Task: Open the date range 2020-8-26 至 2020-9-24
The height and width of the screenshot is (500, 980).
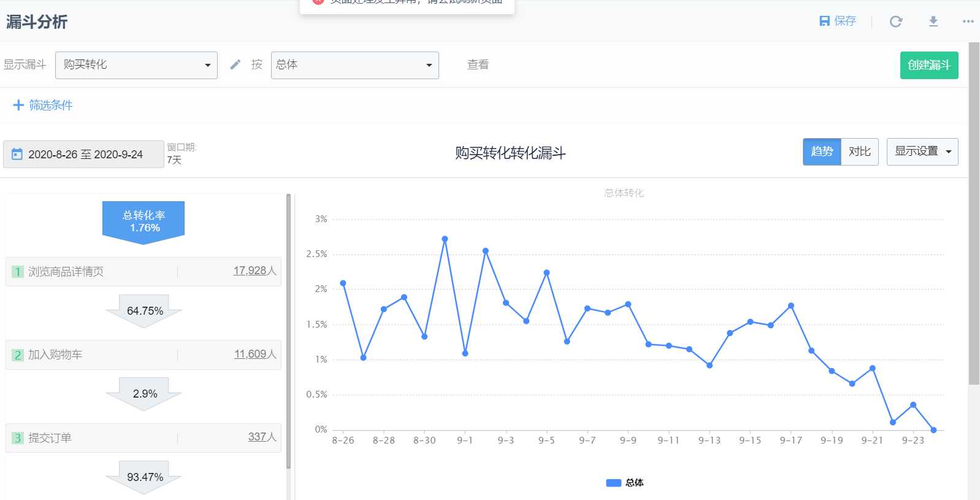Action: pos(83,154)
